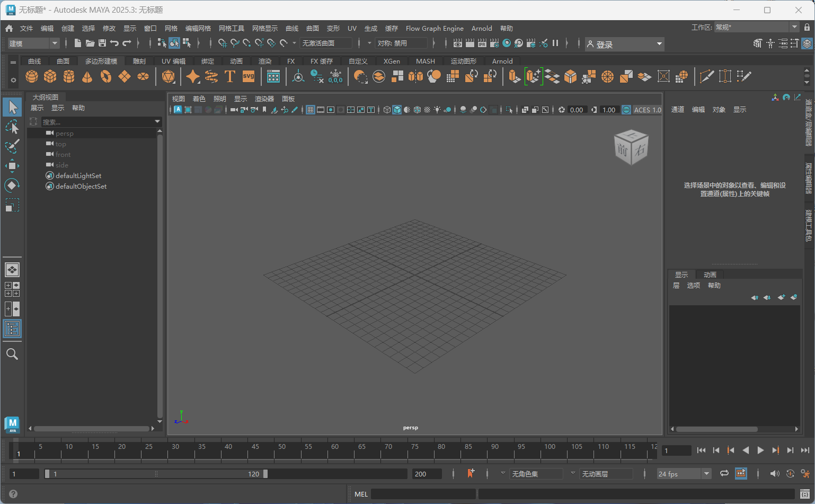Toggle the Outliner panel button in sidebar
Viewport: 815px width, 504px height.
pos(12,329)
